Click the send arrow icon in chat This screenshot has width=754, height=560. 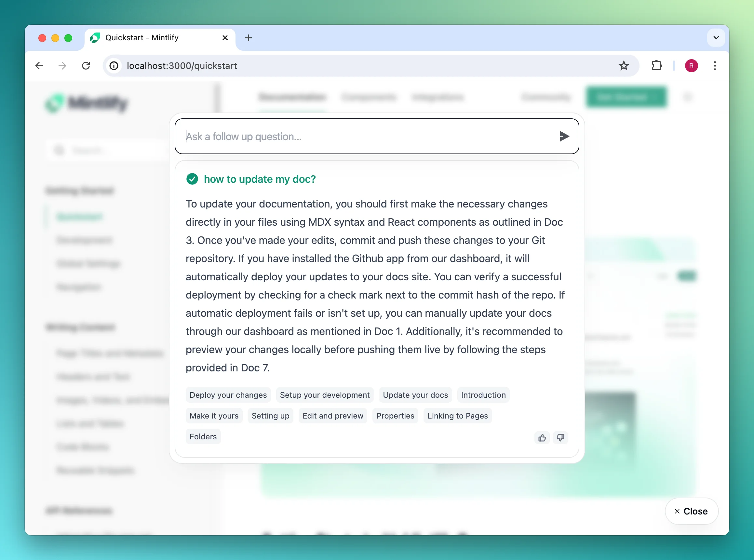(563, 136)
